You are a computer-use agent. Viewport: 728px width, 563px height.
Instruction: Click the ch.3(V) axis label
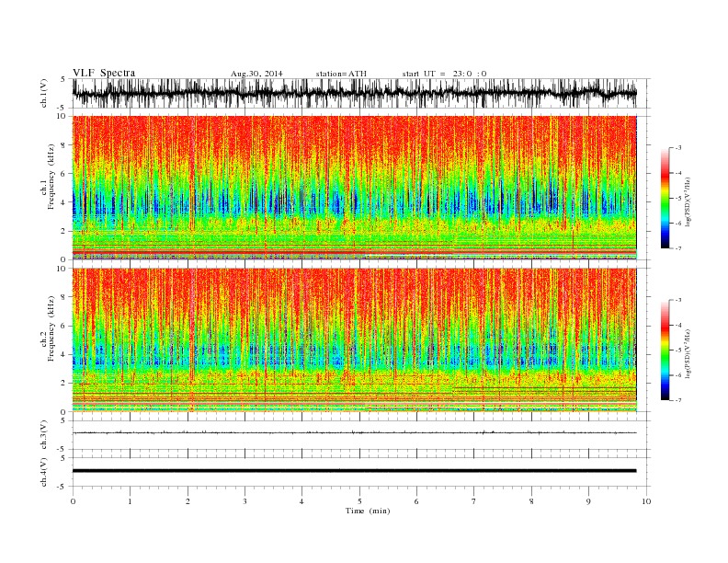(x=44, y=435)
